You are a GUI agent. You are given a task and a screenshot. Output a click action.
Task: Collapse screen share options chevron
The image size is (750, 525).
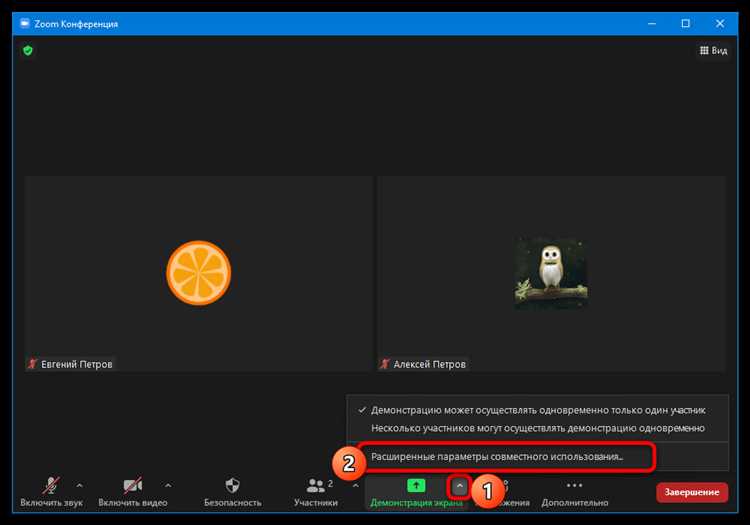point(459,486)
